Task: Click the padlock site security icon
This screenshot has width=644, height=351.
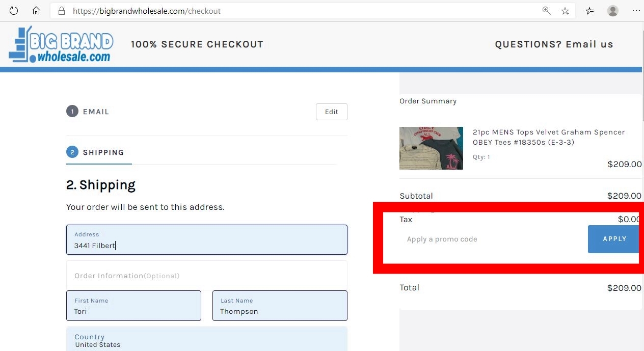Action: 61,11
